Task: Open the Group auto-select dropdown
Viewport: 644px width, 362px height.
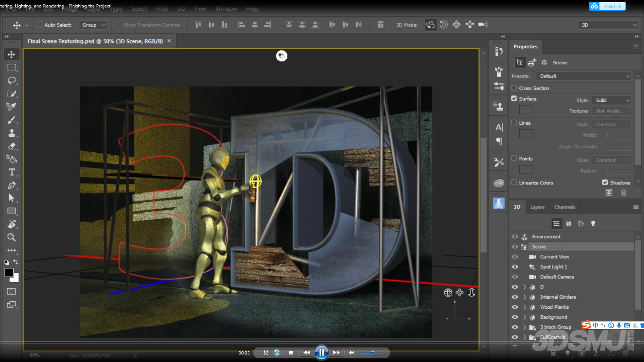Action: point(93,25)
